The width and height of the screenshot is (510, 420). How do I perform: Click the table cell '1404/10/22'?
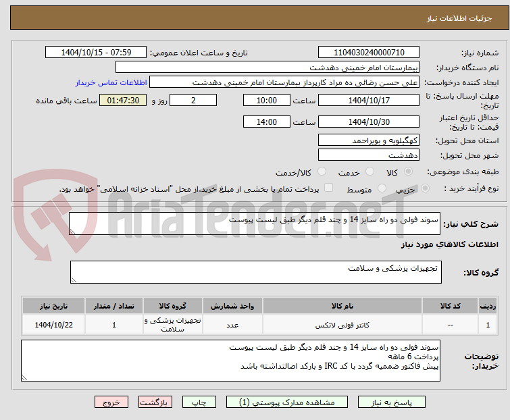(53, 325)
